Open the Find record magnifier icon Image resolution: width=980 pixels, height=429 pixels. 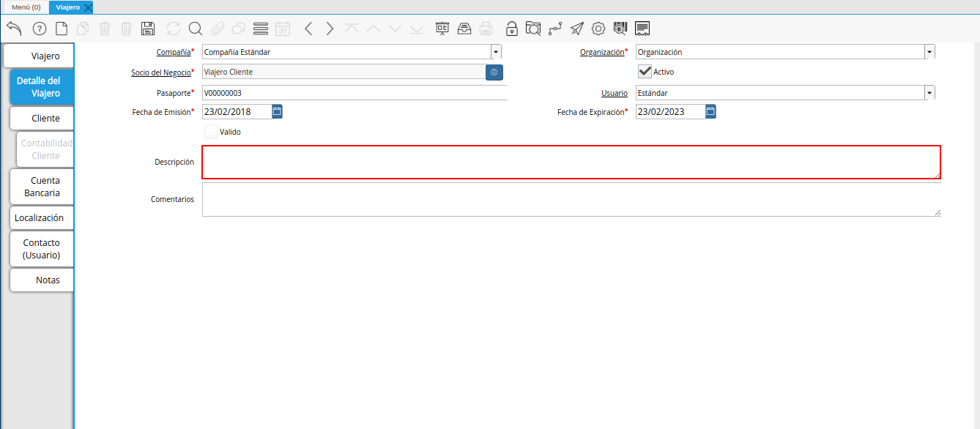coord(195,29)
